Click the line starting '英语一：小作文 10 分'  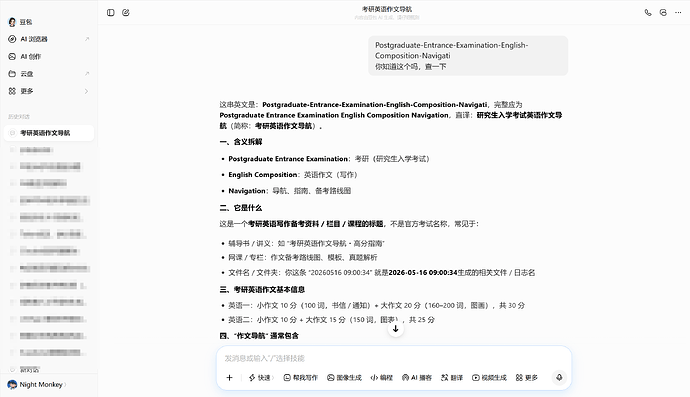pyautogui.click(x=376, y=305)
